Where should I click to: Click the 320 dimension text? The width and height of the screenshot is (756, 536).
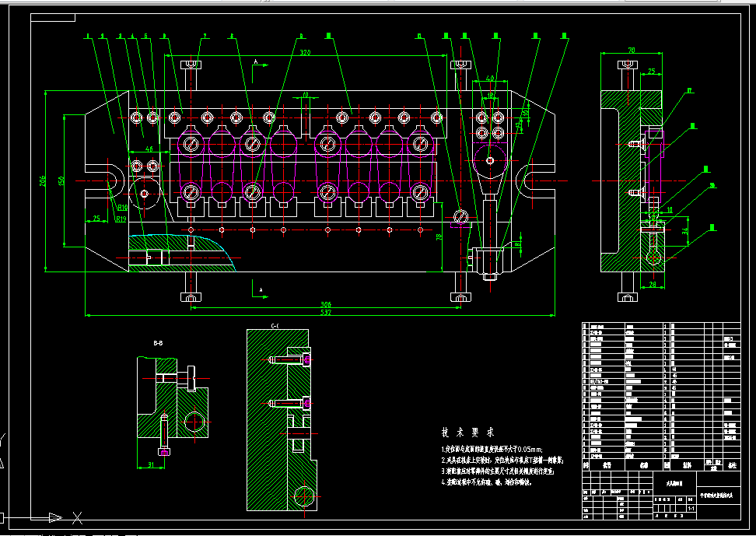click(x=305, y=52)
